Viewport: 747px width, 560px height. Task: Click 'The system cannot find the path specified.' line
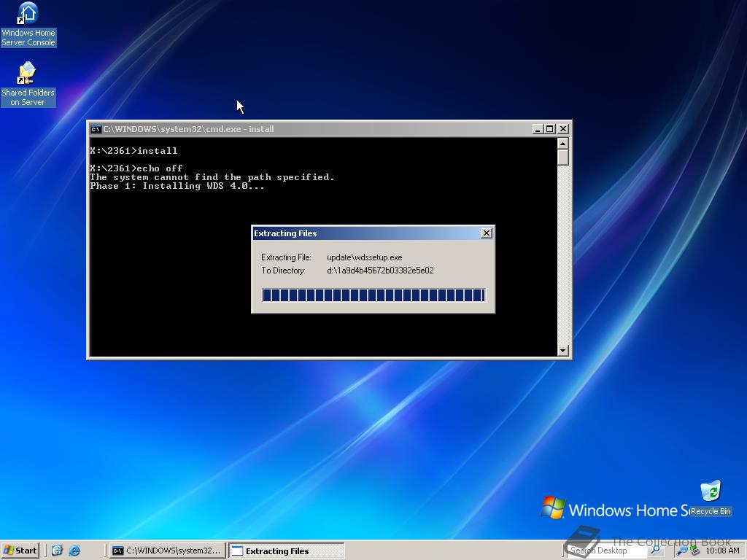212,177
